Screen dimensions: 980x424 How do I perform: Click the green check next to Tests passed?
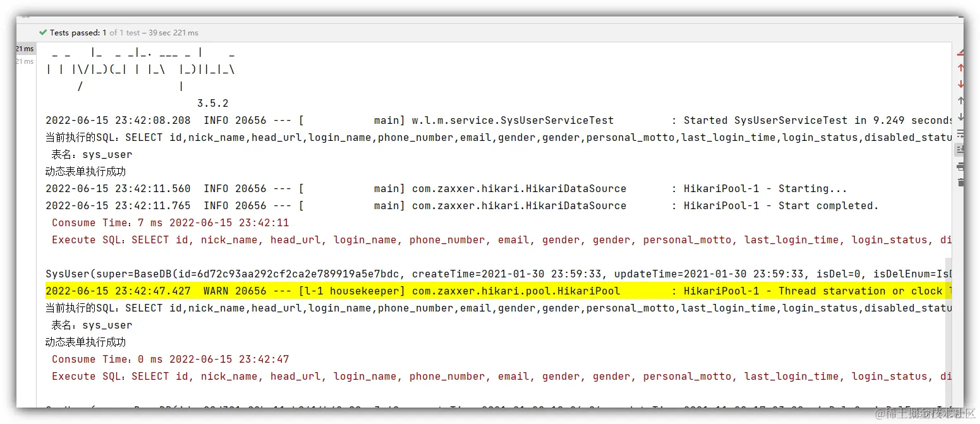tap(43, 32)
